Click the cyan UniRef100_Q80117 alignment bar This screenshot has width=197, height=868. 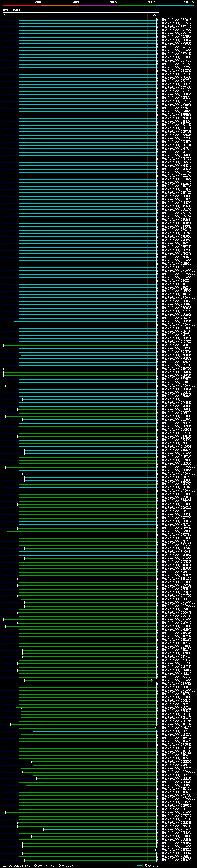coord(95,732)
